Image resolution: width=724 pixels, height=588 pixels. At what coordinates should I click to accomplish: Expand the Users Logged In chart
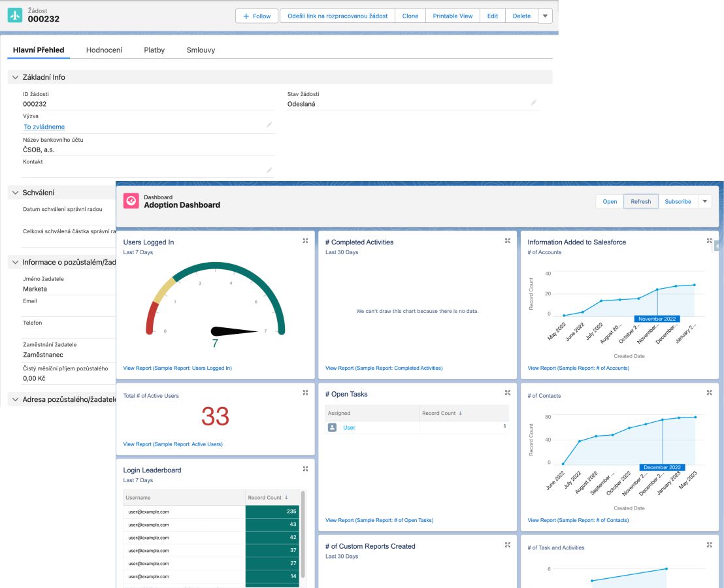305,241
